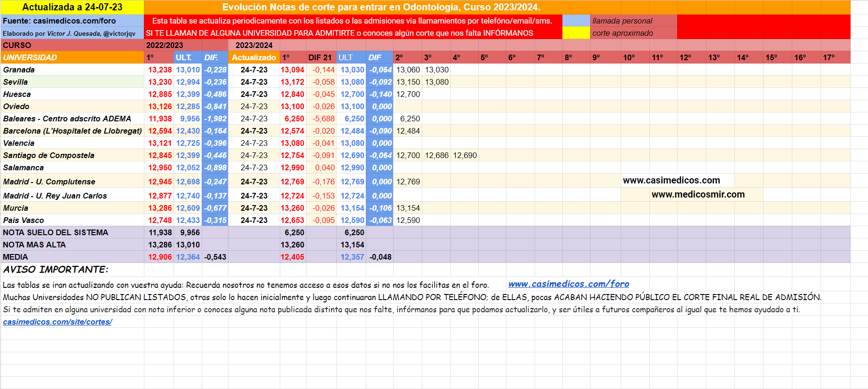Select Baleares -1,982 difference cell
The image size is (868, 389).
tap(215, 119)
